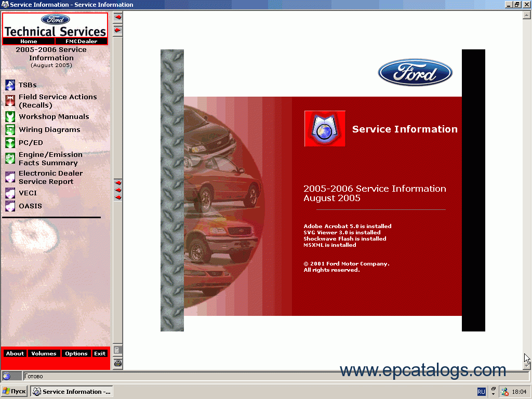Open the VECI link
Image resolution: width=532 pixels, height=399 pixels.
(28, 193)
